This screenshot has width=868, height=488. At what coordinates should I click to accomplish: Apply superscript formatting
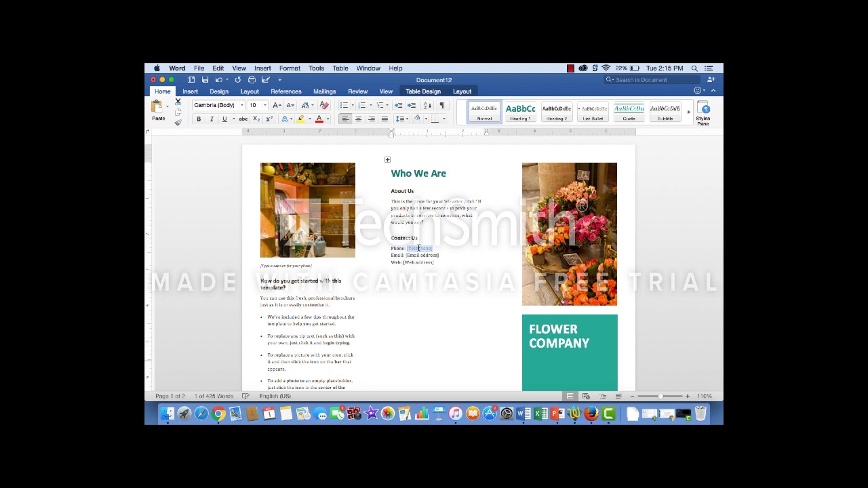(269, 119)
